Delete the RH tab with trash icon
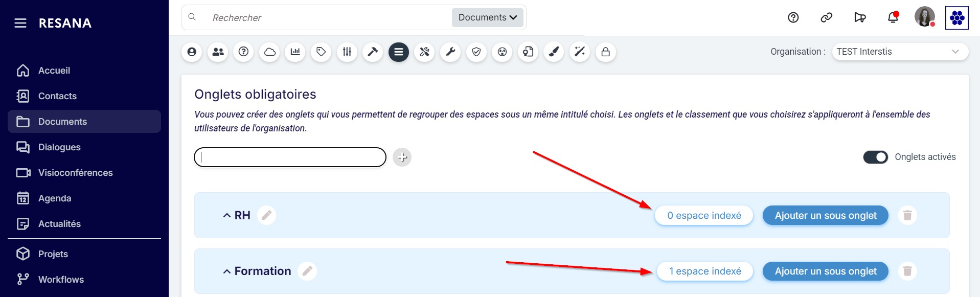 pos(907,215)
